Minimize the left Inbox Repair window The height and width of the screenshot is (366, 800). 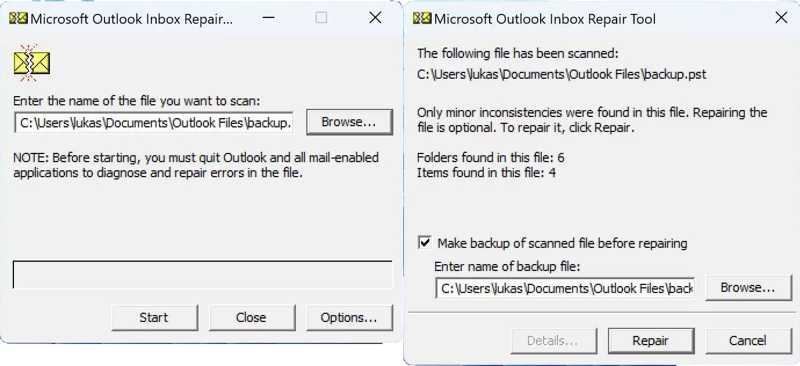269,18
